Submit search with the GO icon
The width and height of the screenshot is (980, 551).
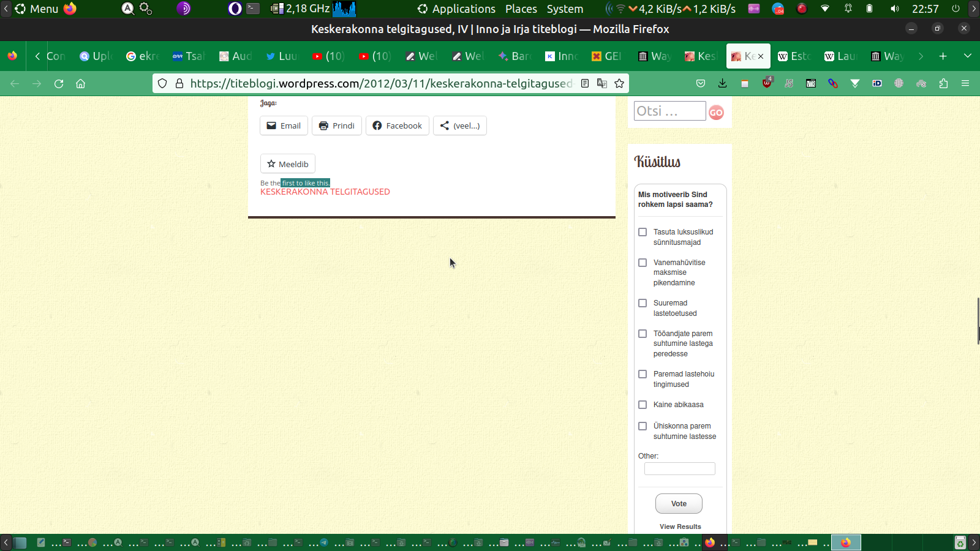[x=716, y=112]
